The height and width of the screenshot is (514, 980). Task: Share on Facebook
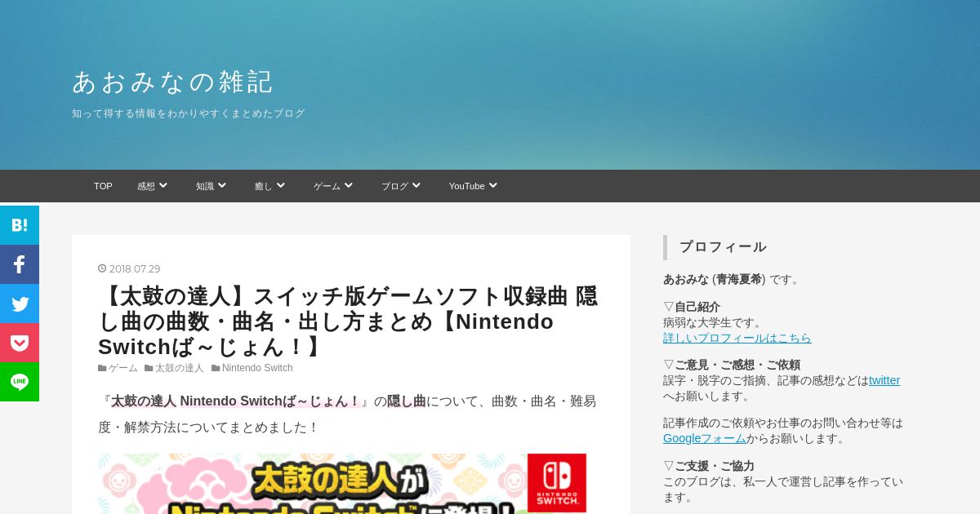(x=20, y=264)
